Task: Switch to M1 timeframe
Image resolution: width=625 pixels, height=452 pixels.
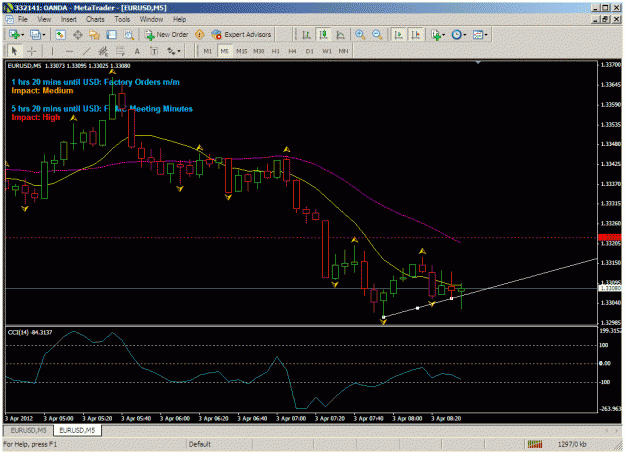Action: point(208,51)
